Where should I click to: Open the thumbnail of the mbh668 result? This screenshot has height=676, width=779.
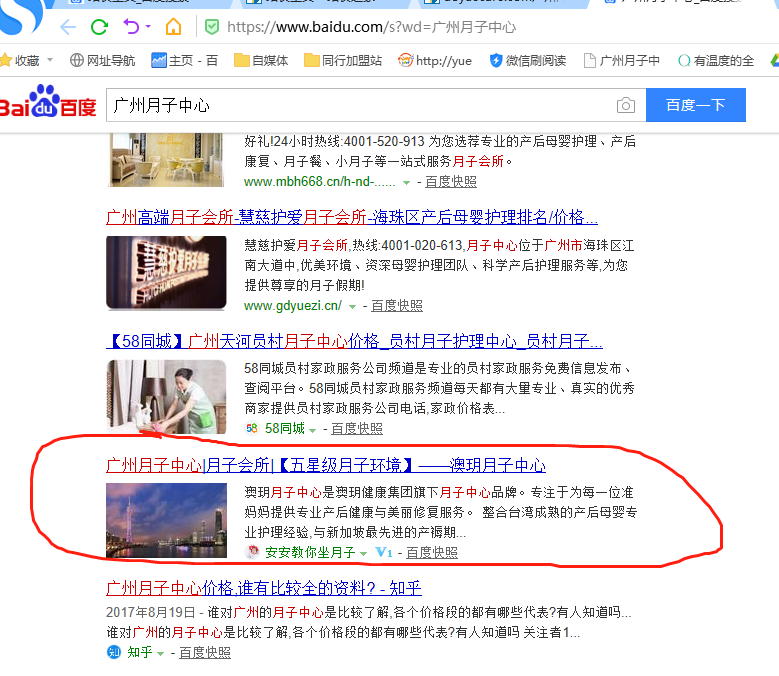pyautogui.click(x=166, y=159)
